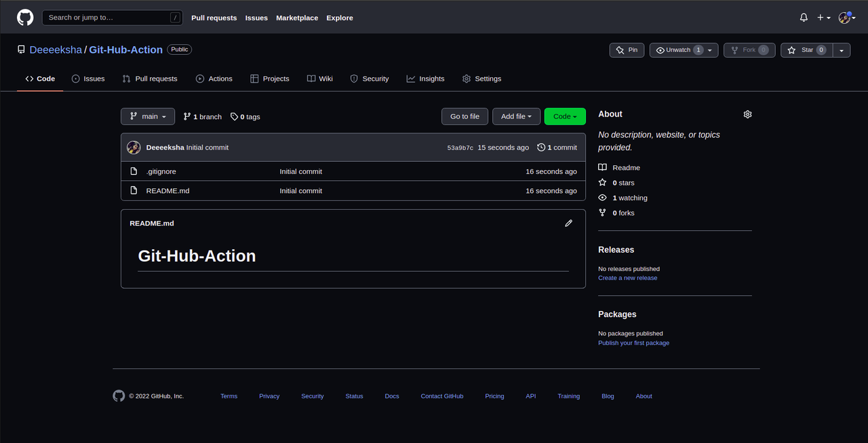Open footer Status link
The image size is (868, 443).
point(354,396)
